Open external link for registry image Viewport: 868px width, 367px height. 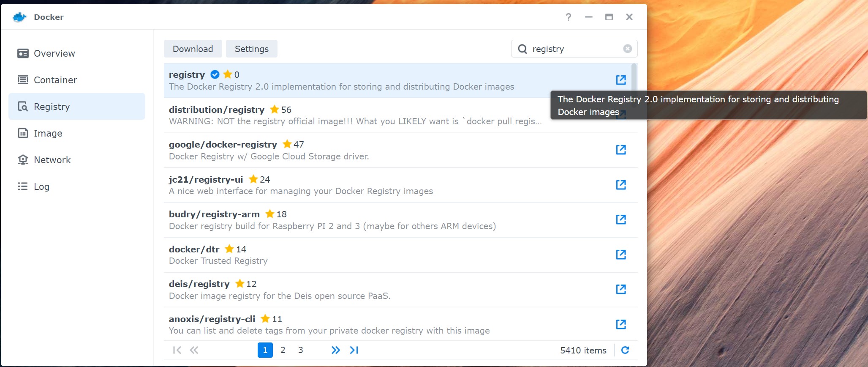pyautogui.click(x=621, y=80)
